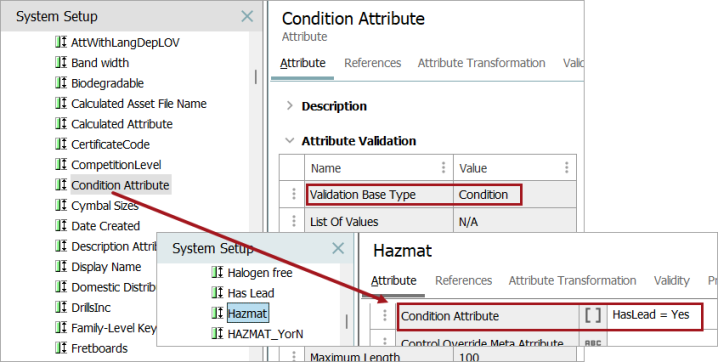Click the Value column header
718x362 pixels.
515,168
